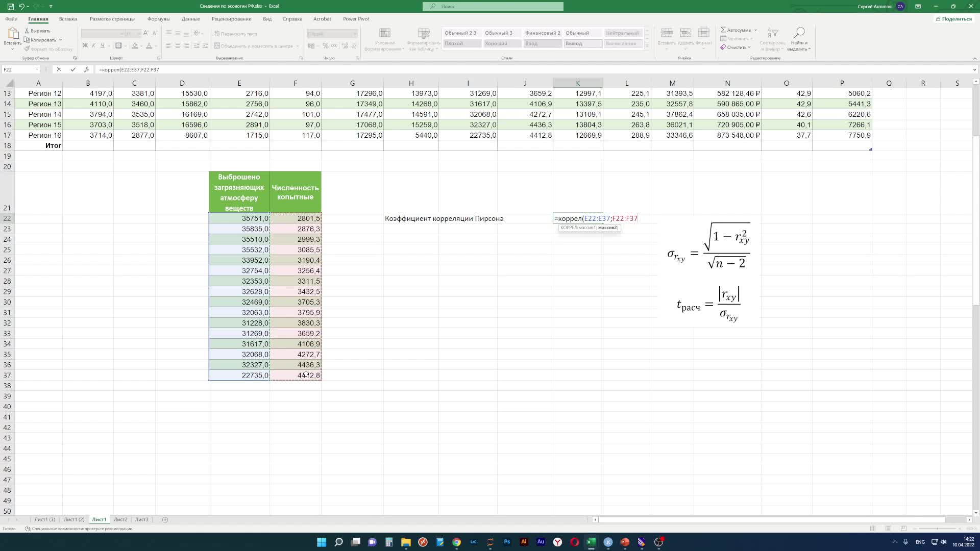This screenshot has width=980, height=551.
Task: Expand the cell styles gallery
Action: pyautogui.click(x=647, y=46)
